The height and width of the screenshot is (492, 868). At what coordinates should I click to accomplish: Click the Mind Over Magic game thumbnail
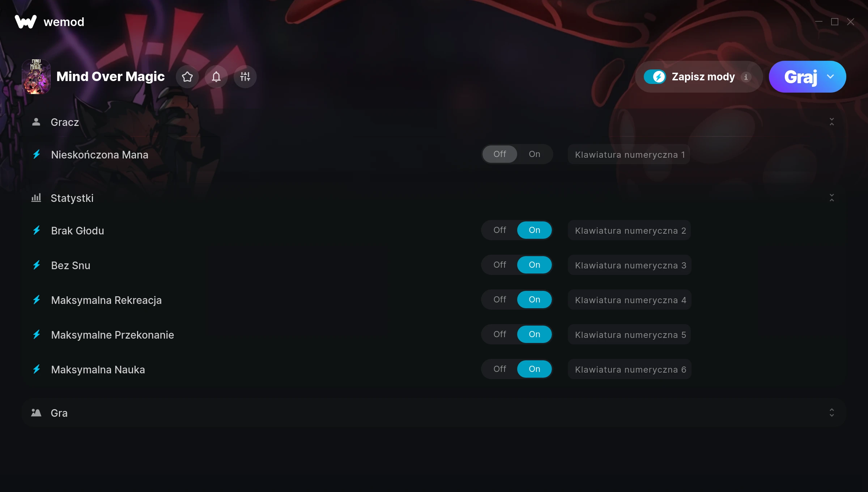(x=36, y=77)
